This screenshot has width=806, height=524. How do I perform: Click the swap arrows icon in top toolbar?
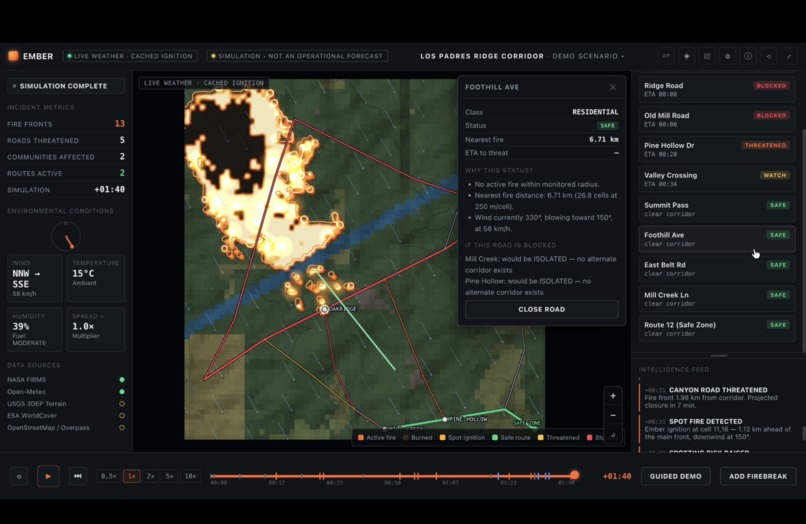click(666, 56)
